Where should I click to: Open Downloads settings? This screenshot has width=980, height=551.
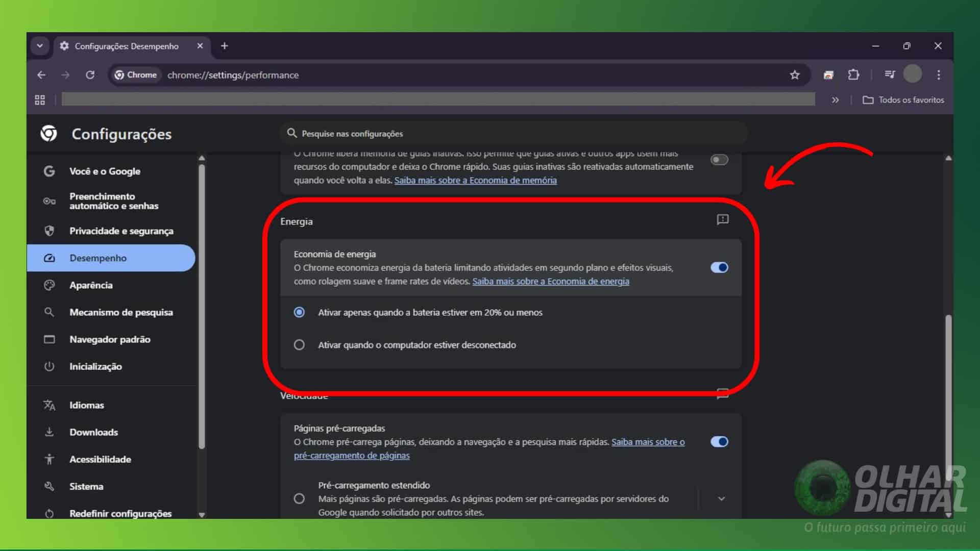click(93, 432)
